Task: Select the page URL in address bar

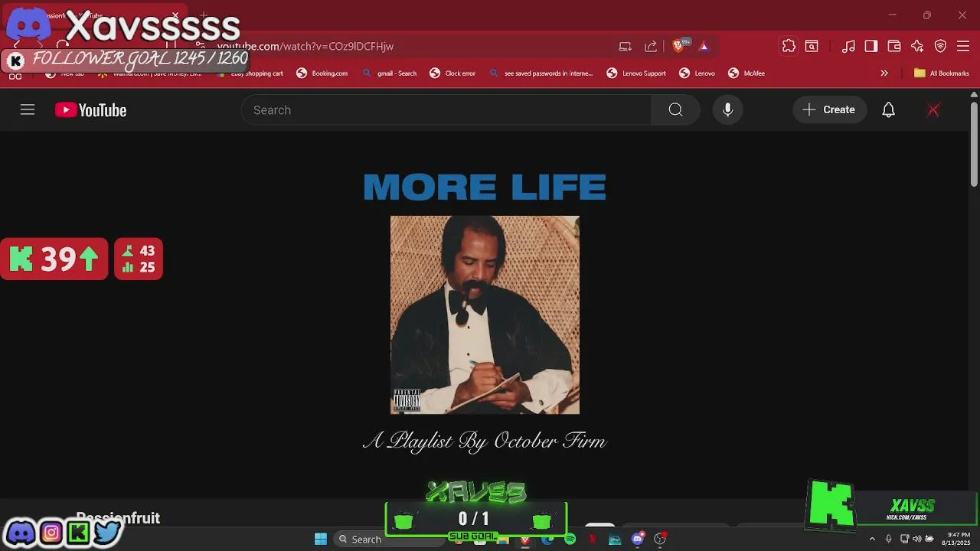Action: coord(306,47)
